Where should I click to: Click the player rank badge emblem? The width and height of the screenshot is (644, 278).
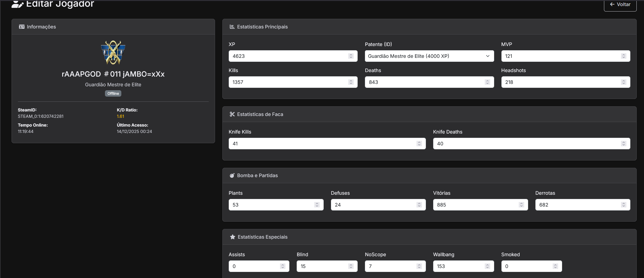coord(113,52)
